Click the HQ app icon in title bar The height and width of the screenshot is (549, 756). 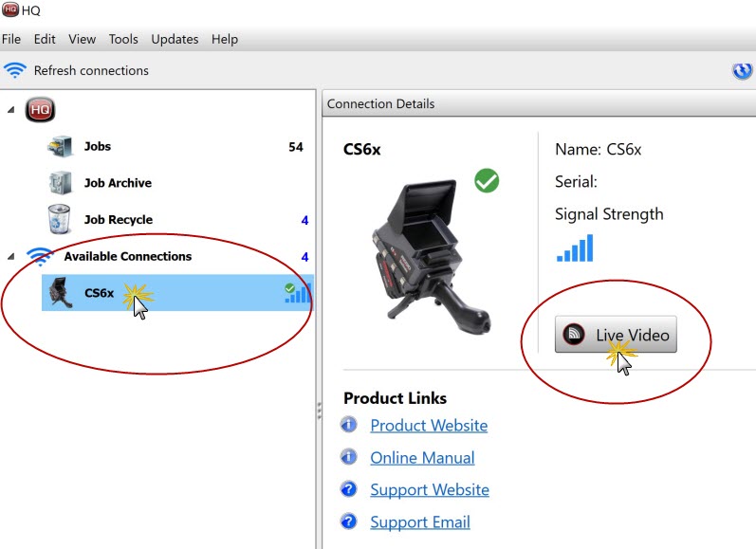pos(10,9)
